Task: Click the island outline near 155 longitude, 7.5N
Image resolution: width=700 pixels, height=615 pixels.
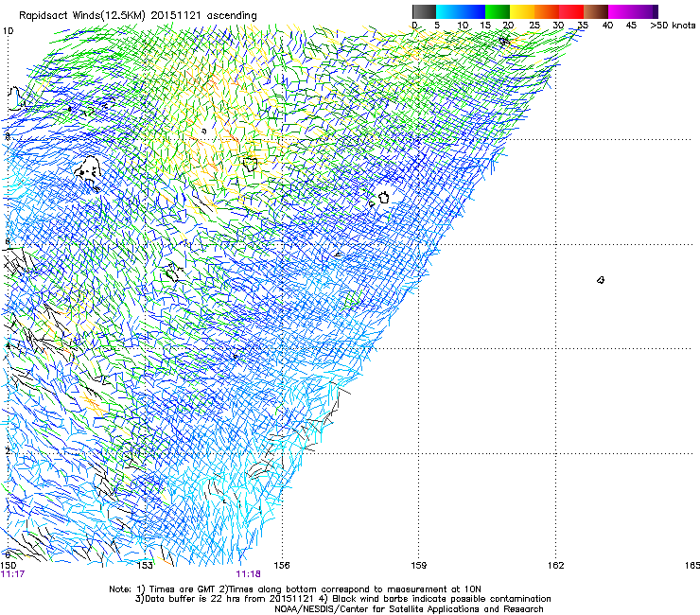Action: click(x=251, y=164)
